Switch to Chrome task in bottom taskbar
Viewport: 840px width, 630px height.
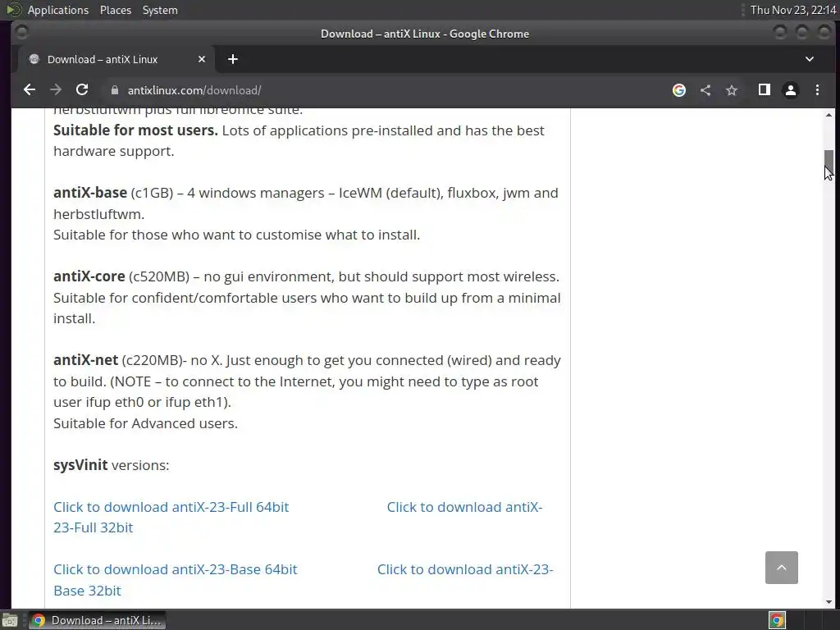tap(97, 620)
